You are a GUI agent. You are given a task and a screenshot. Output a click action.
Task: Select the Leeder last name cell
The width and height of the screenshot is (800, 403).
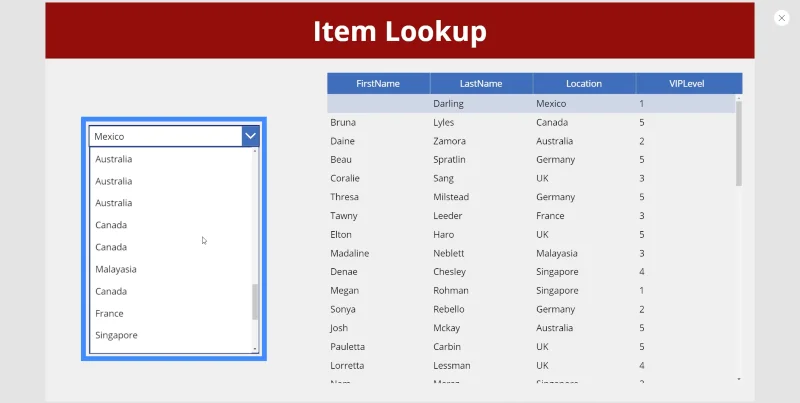pyautogui.click(x=447, y=216)
